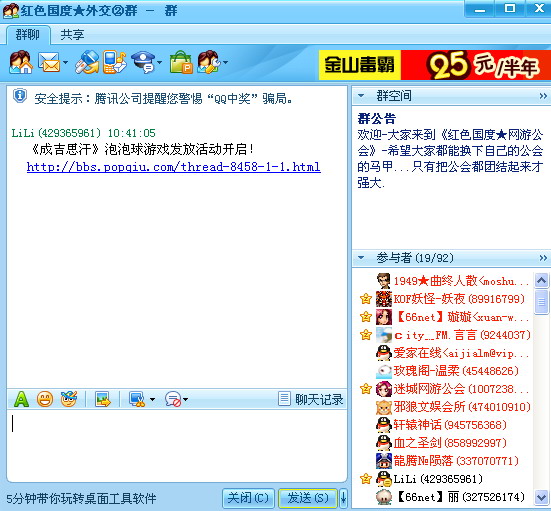Collapse the 群空间 panel triangle

point(361,96)
